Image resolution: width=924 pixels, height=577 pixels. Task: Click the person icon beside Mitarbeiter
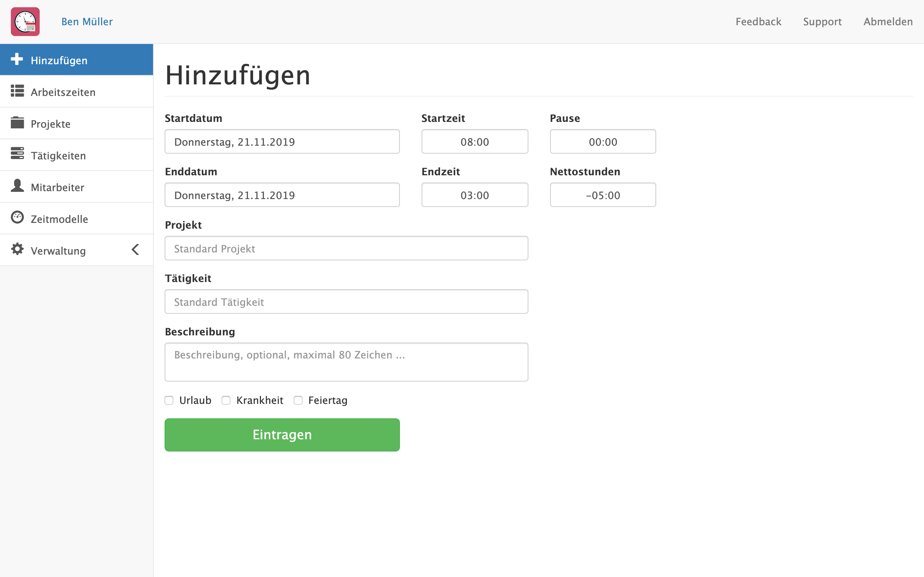[x=17, y=186]
